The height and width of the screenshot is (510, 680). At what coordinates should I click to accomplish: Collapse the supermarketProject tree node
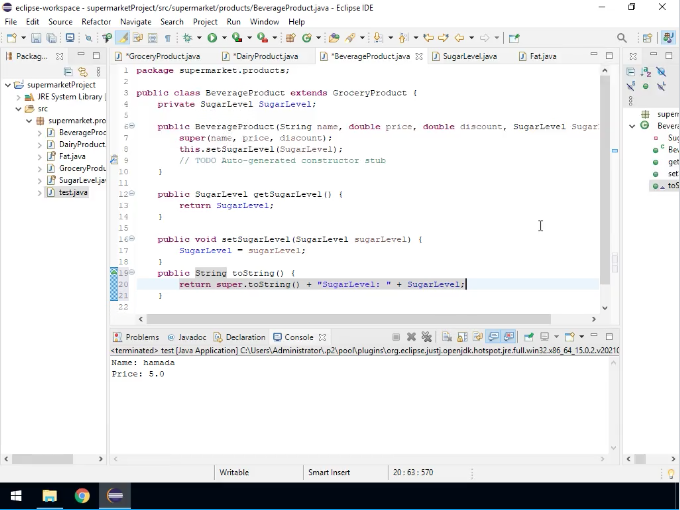(9, 85)
